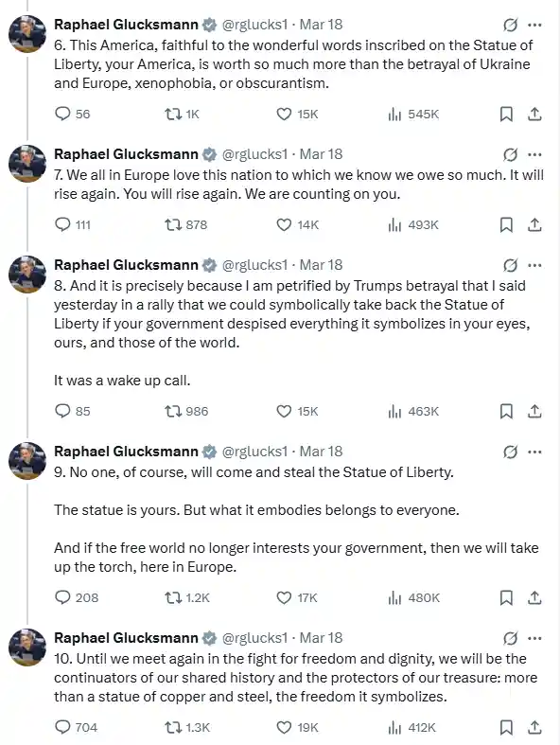
Task: Like the tweet with 545K views
Action: click(x=297, y=114)
